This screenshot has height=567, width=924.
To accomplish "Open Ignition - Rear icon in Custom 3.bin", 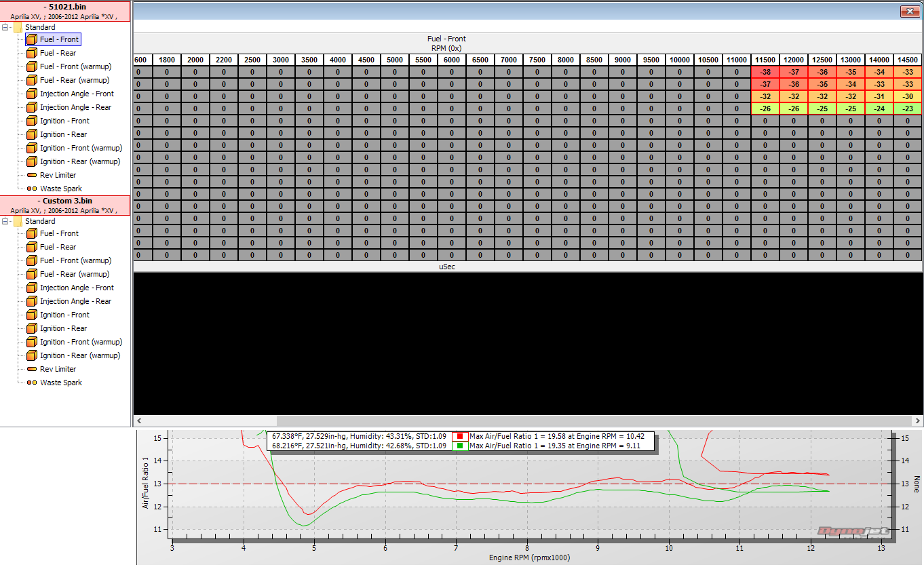I will 31,328.
